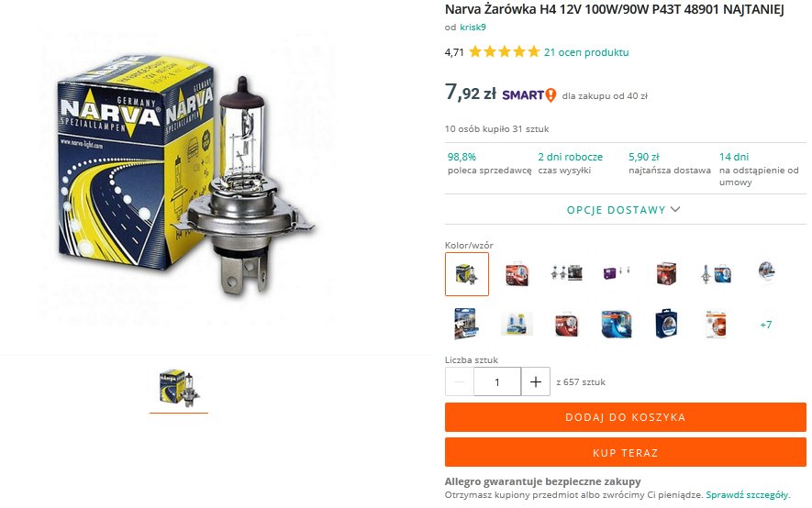Open seller krisk9 profile link
Viewport: 812px width, 508px height.
473,27
